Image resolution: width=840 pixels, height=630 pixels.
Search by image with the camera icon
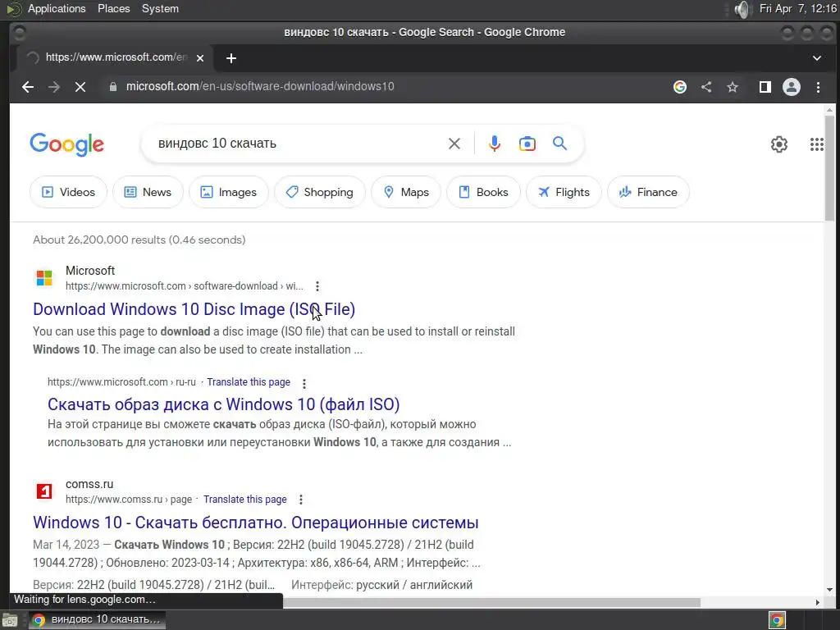pos(527,144)
